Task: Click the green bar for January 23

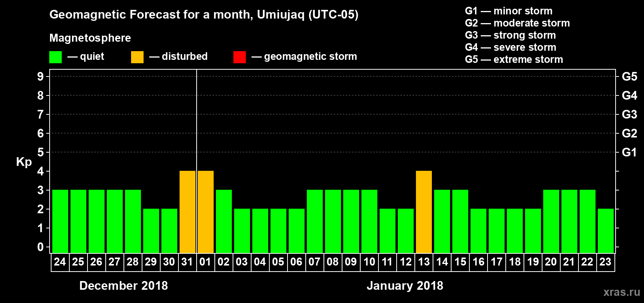Action: click(x=606, y=231)
